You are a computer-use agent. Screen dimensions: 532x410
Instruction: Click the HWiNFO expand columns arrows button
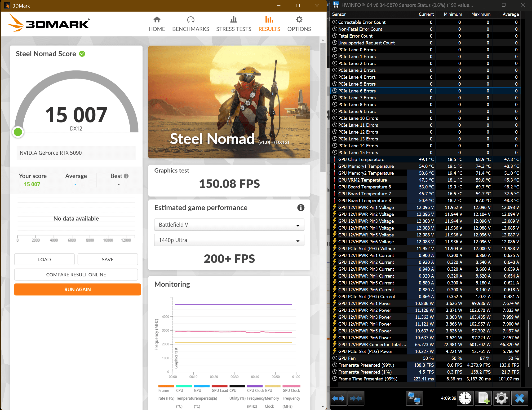pyautogui.click(x=338, y=398)
